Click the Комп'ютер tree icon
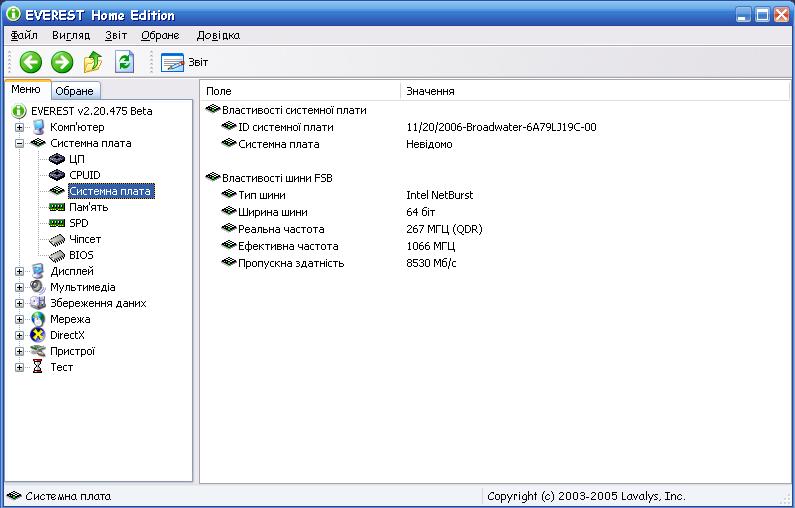 click(x=39, y=127)
